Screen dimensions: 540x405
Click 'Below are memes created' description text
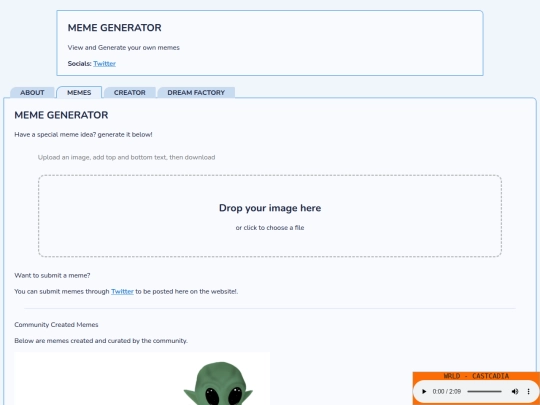[101, 341]
